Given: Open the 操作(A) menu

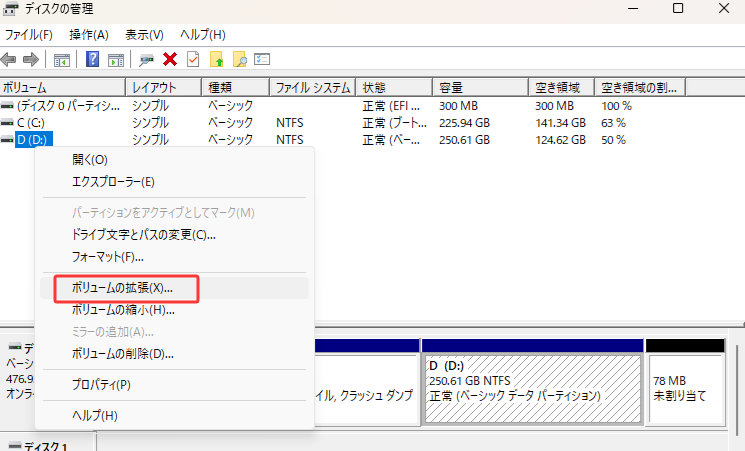Looking at the screenshot, I should pyautogui.click(x=88, y=35).
